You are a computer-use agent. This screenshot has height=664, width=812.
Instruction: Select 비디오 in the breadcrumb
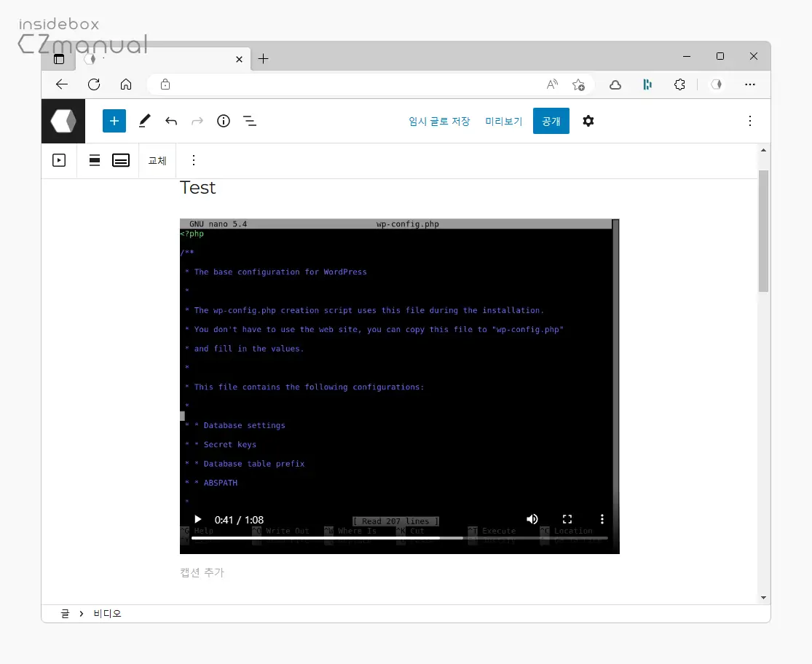107,614
